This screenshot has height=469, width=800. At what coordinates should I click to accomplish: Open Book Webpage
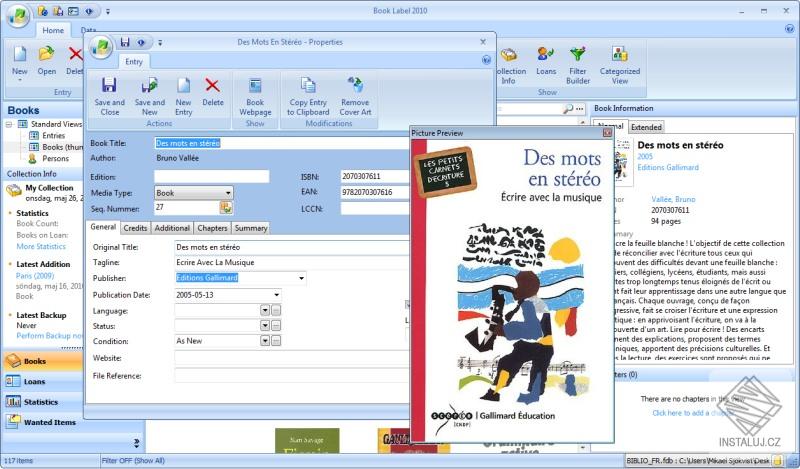(x=255, y=96)
